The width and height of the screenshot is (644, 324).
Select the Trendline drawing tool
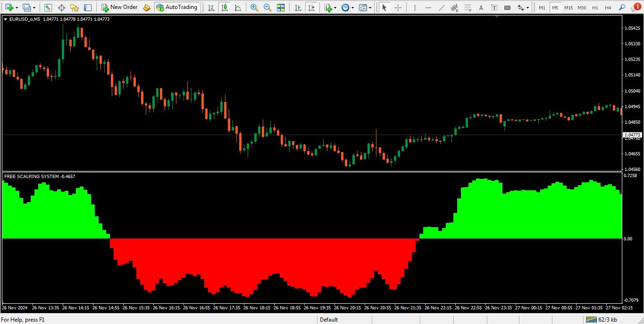point(442,8)
